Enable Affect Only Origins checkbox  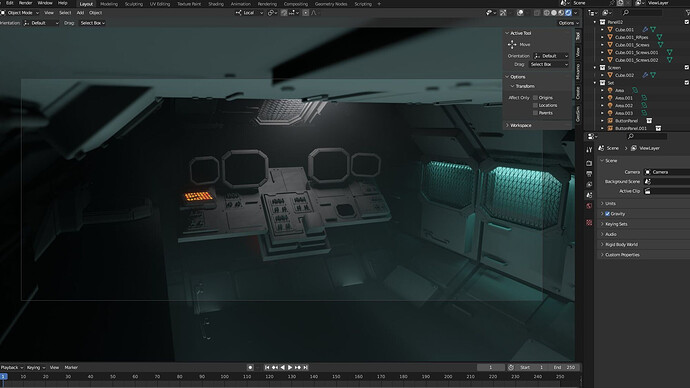pos(535,98)
